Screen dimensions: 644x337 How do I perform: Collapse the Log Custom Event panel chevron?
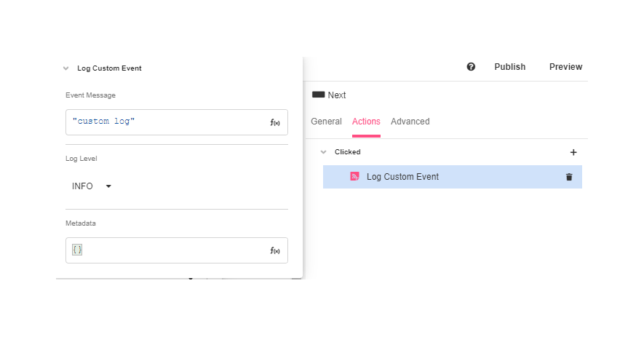(x=66, y=68)
